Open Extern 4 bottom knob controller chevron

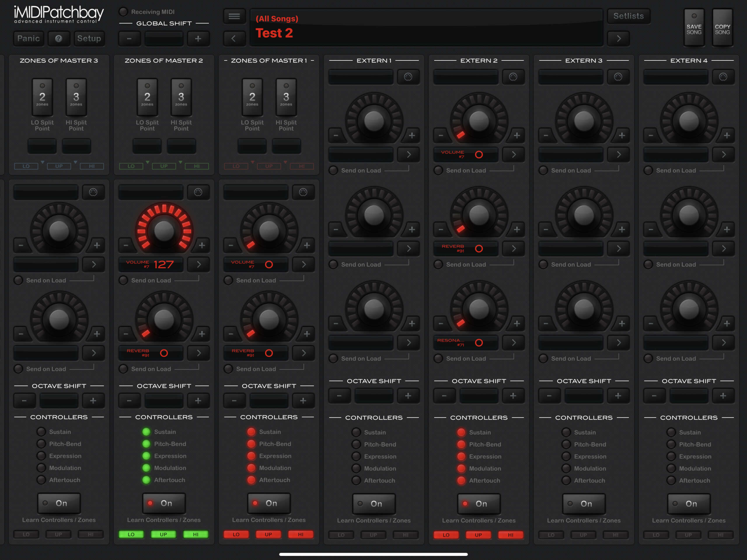(x=723, y=343)
